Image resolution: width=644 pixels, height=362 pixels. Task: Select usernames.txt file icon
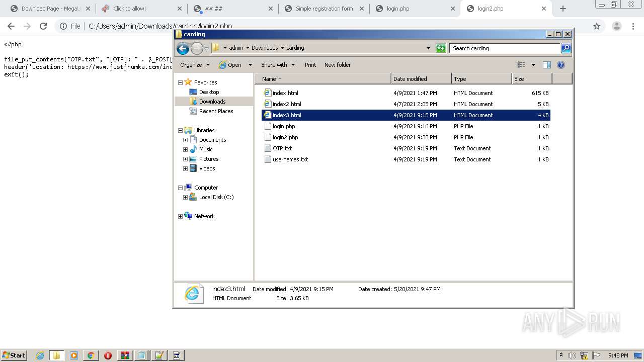(268, 159)
